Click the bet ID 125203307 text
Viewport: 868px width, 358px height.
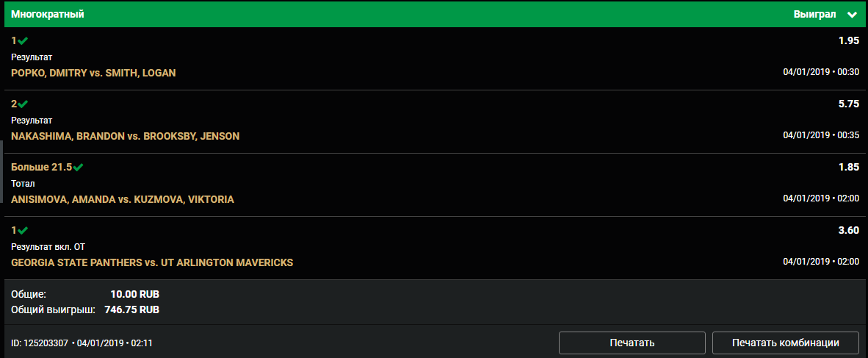tap(40, 343)
